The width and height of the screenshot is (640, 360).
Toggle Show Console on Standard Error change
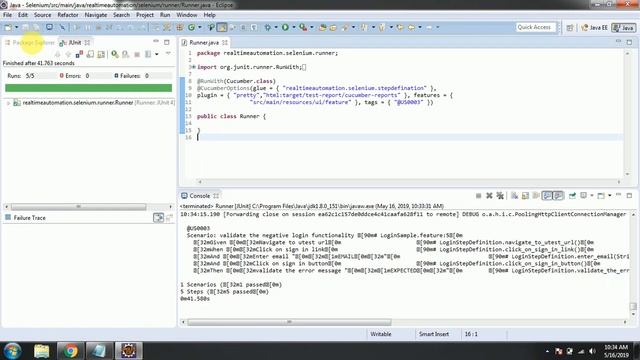click(558, 196)
